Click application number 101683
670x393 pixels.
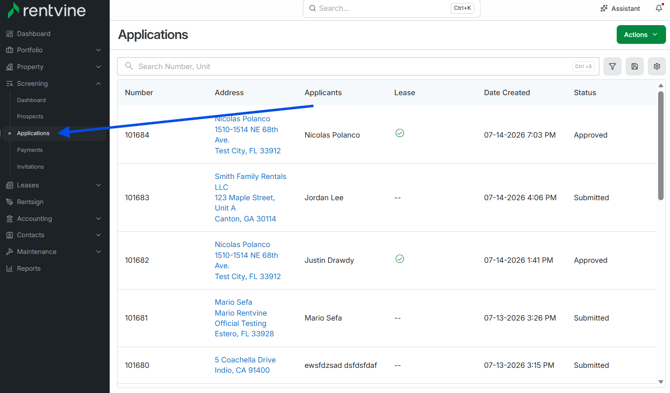(137, 198)
